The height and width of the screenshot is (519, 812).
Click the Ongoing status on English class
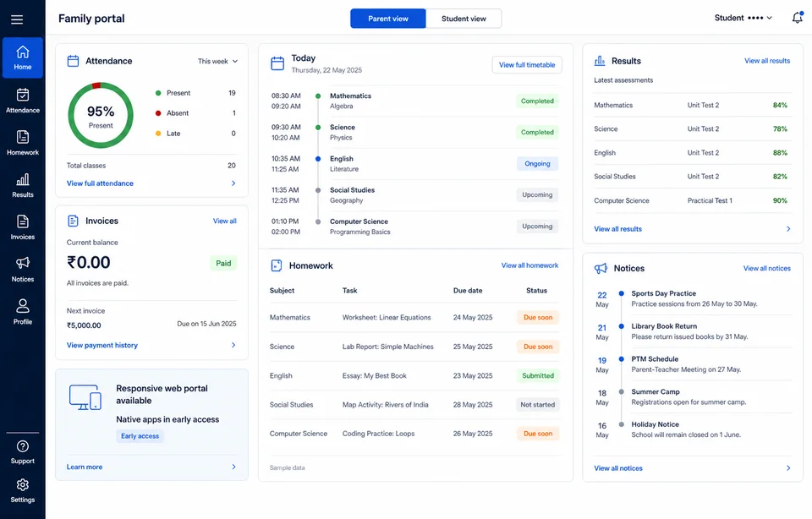[x=537, y=163]
